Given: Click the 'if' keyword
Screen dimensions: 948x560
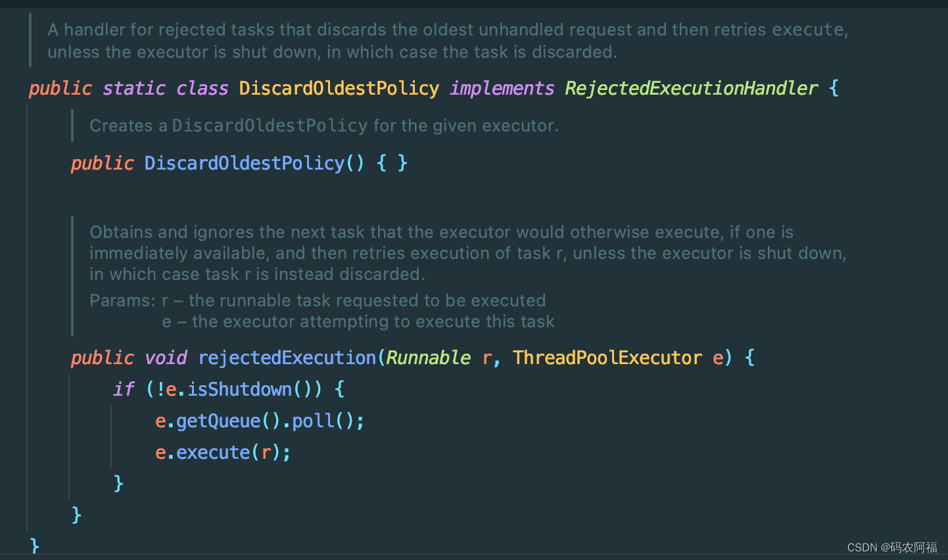Looking at the screenshot, I should tap(124, 389).
